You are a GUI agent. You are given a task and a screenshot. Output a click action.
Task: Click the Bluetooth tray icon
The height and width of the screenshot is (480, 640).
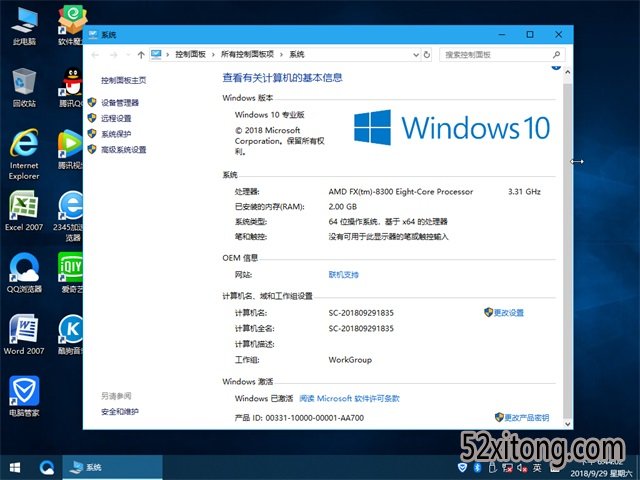pos(477,467)
